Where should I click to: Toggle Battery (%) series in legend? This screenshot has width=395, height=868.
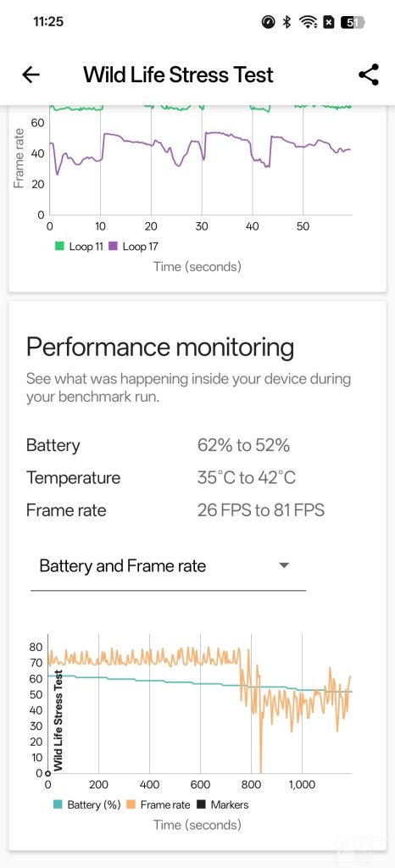[86, 805]
